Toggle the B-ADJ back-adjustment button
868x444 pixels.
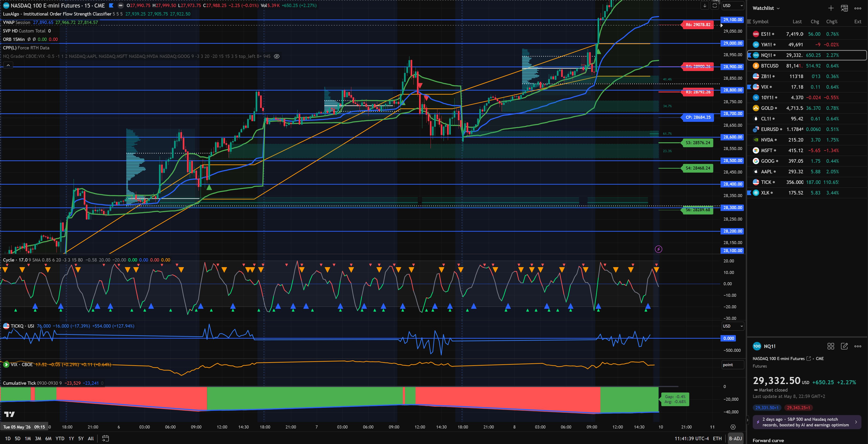point(735,438)
